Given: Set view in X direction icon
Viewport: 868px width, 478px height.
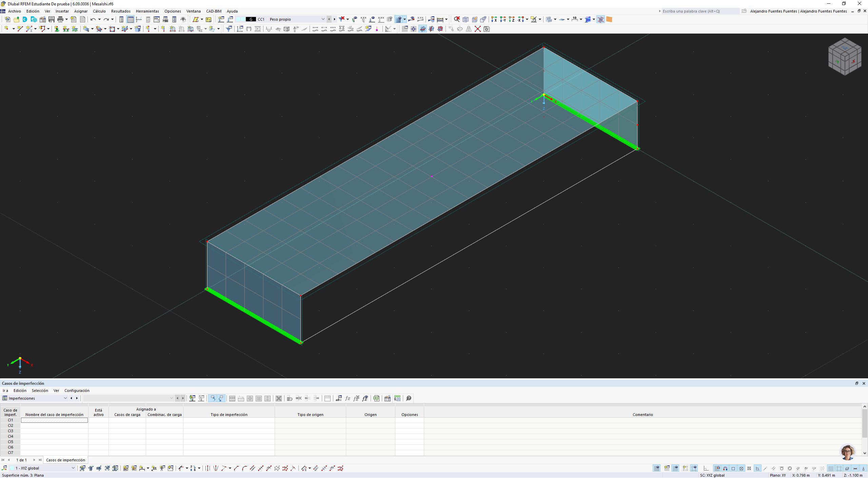Looking at the screenshot, I should (494, 19).
